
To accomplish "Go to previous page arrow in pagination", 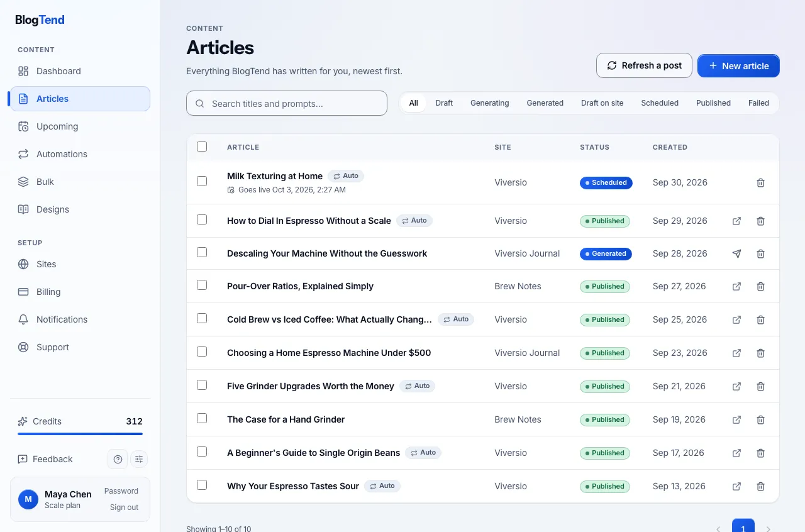I will pyautogui.click(x=719, y=529).
